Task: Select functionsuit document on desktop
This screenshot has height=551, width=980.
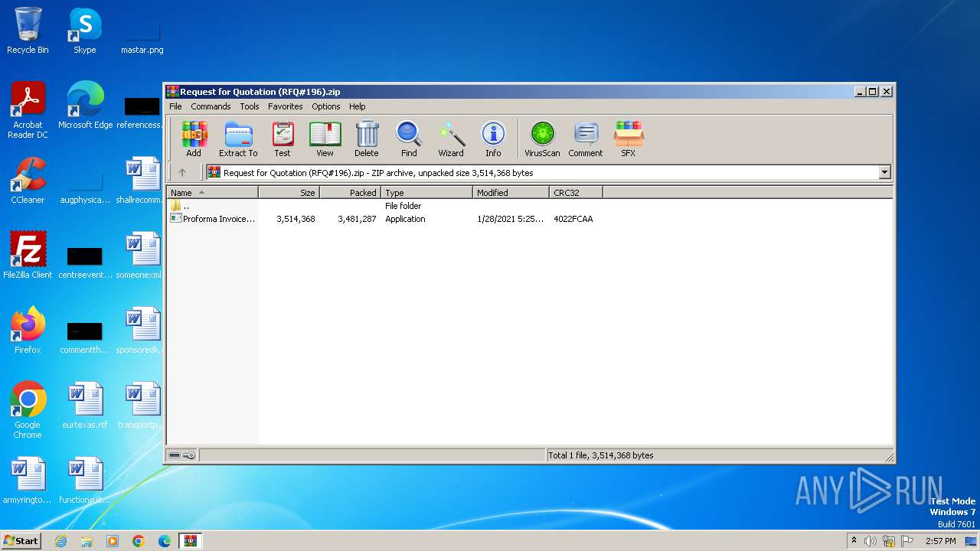Action: [x=85, y=481]
